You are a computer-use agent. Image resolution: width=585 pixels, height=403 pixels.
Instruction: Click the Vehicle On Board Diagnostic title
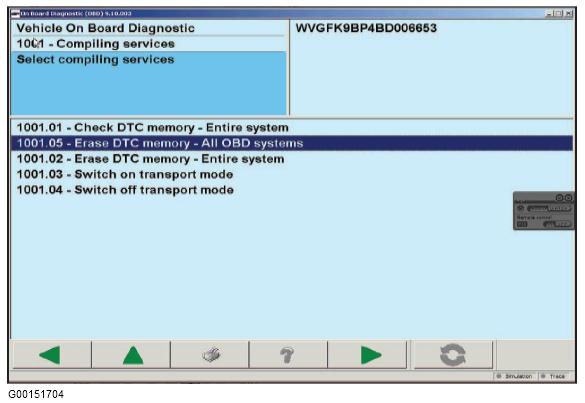point(106,28)
